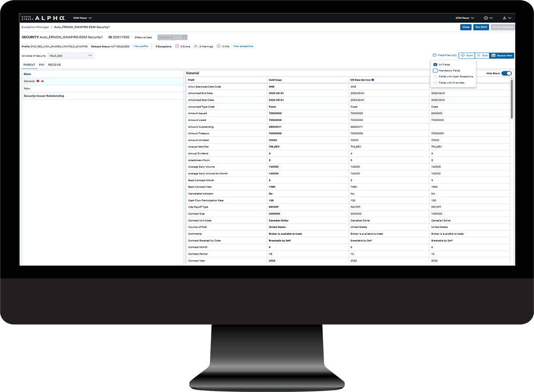Open the user profile dropdown
The image size is (534, 392).
click(506, 18)
